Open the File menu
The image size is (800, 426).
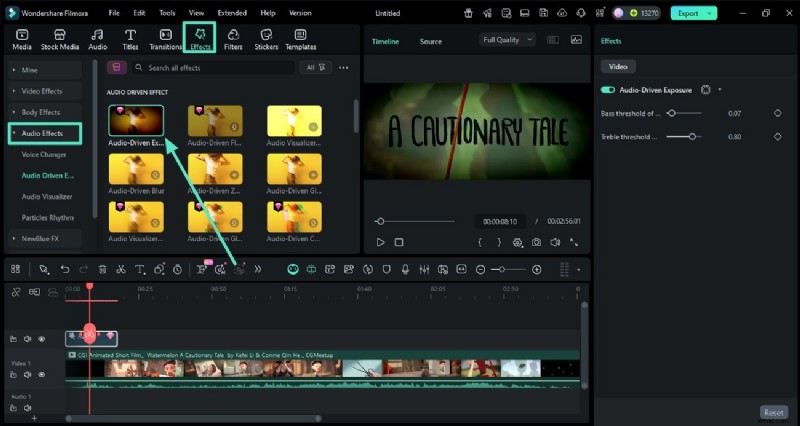(114, 13)
